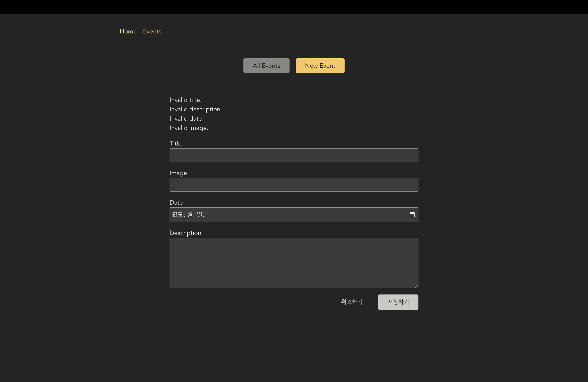Select the day (일) date segment
The width and height of the screenshot is (588, 382).
pos(200,215)
